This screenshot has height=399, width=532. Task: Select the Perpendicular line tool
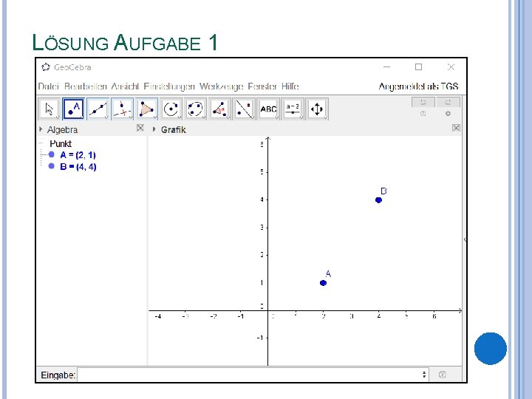[x=122, y=109]
